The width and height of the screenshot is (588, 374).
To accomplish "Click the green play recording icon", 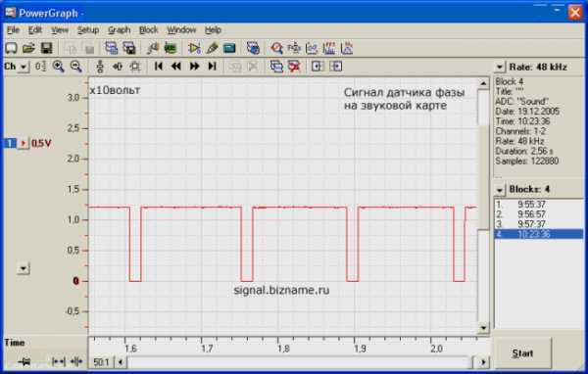I will click(x=194, y=48).
